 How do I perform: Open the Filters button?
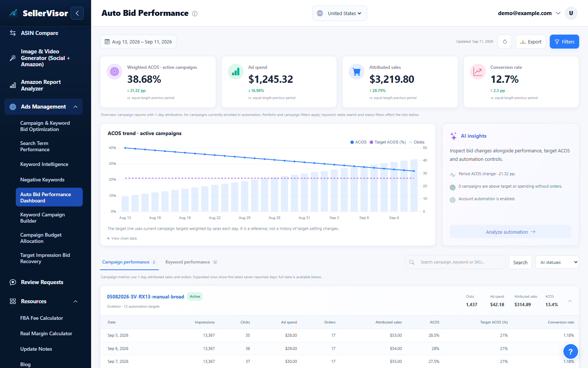pyautogui.click(x=564, y=42)
